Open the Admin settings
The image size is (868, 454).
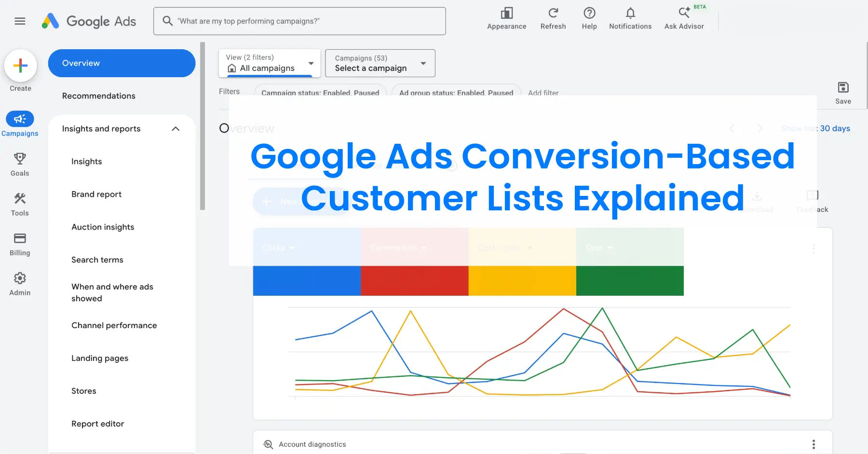(20, 284)
